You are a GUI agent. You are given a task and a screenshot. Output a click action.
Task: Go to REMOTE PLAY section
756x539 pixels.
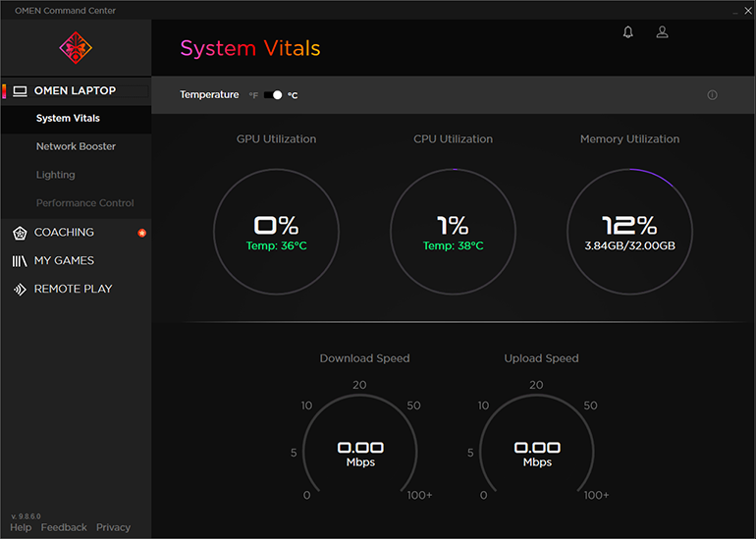coord(77,289)
